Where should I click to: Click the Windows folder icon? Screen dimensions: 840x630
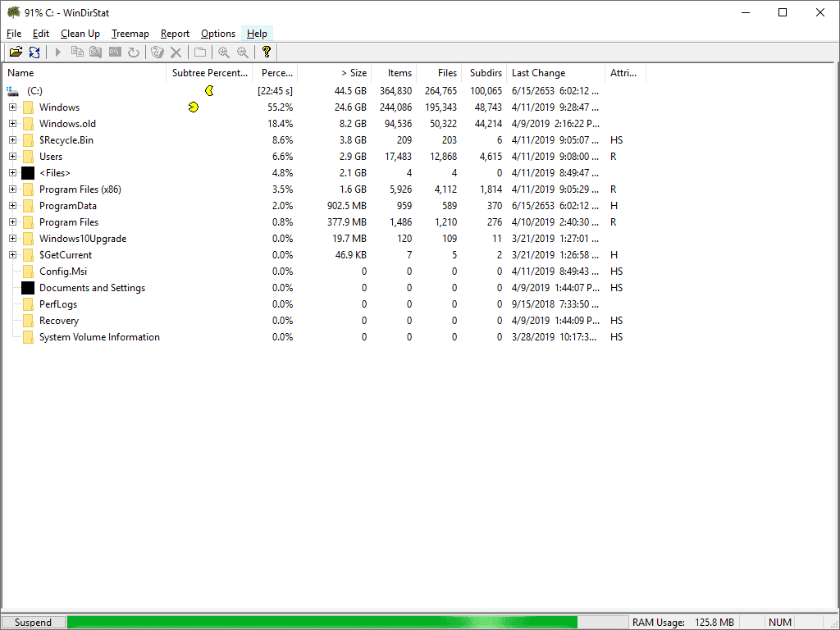(28, 107)
